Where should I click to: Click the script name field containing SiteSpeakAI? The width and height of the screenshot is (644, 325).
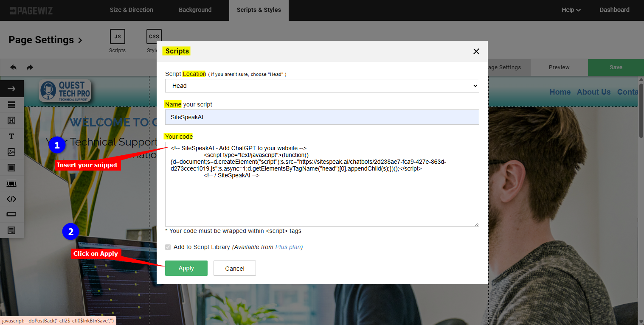click(x=322, y=117)
